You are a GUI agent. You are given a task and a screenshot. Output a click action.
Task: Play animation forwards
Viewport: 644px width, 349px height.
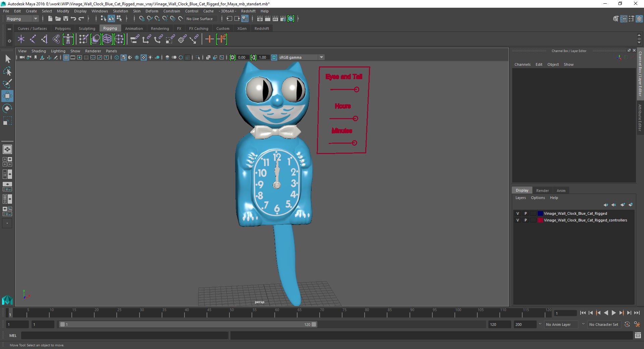pos(613,313)
